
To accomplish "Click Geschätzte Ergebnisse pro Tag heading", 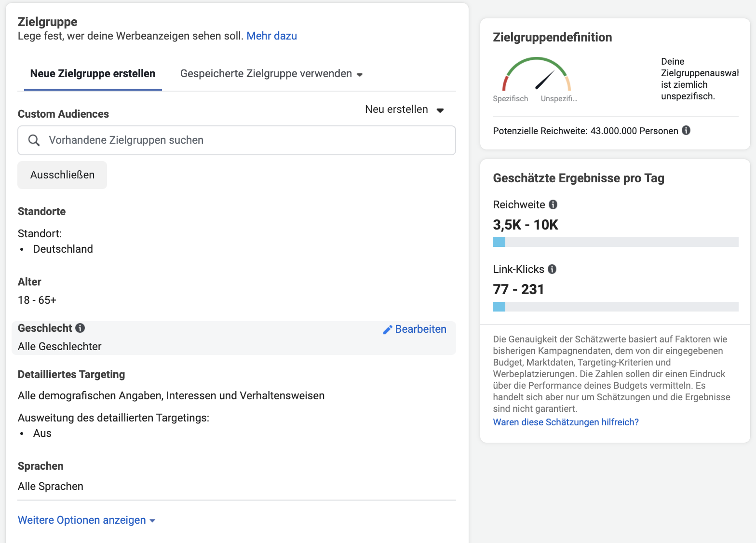I will 579,178.
